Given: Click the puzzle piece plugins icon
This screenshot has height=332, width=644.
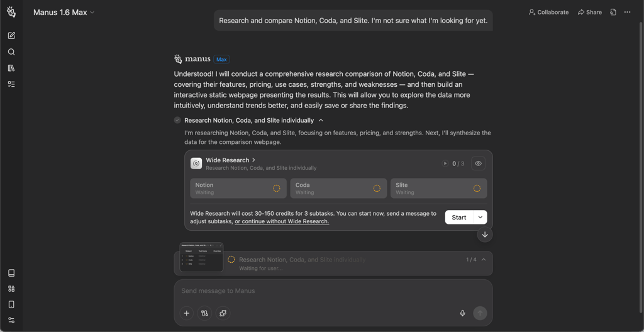Looking at the screenshot, I should 223,313.
